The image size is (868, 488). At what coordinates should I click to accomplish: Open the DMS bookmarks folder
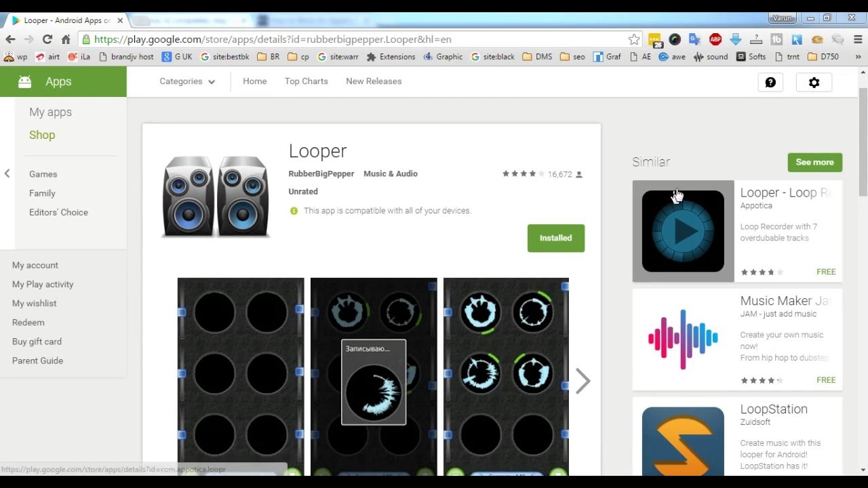click(537, 57)
